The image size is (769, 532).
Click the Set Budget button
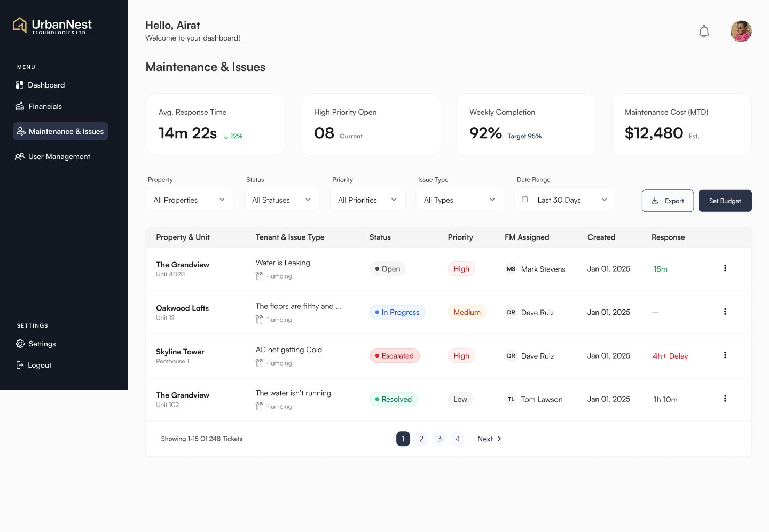click(725, 201)
